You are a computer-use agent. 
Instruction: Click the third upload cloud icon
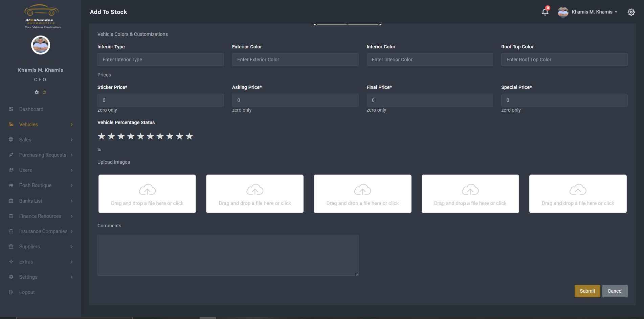click(x=362, y=190)
